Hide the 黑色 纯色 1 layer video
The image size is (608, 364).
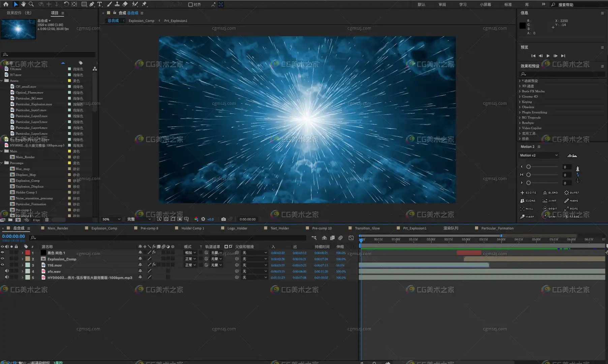2,252
